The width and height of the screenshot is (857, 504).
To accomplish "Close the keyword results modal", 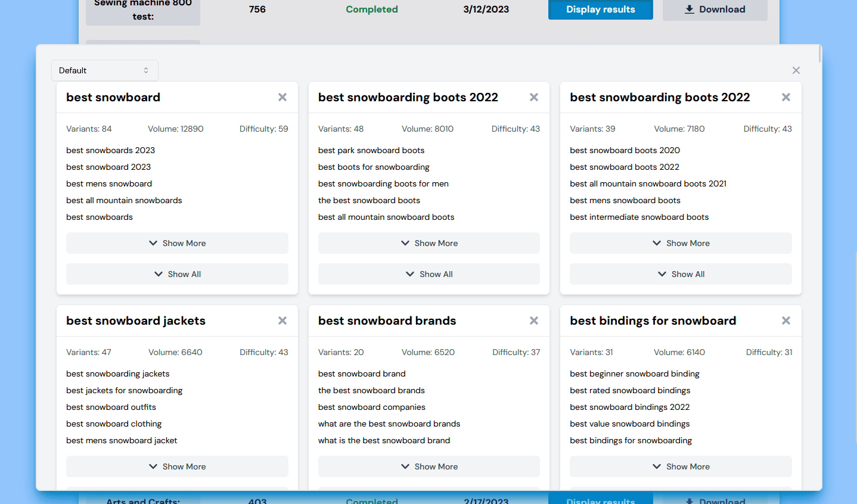I will [x=796, y=70].
